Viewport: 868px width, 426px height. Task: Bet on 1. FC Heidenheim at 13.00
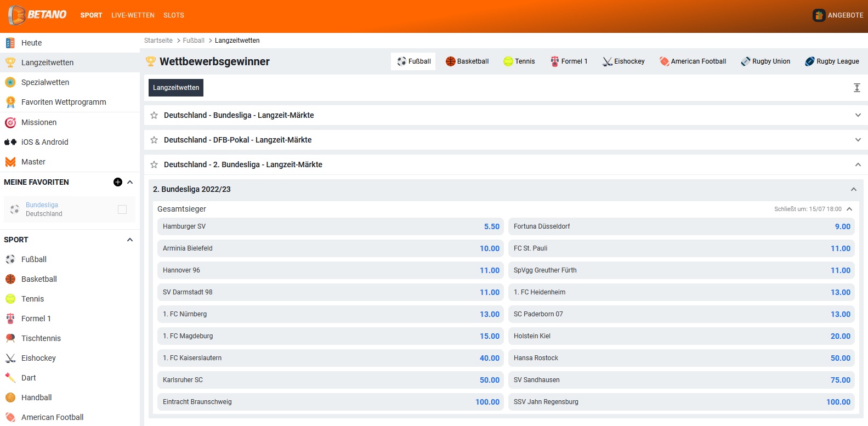682,292
